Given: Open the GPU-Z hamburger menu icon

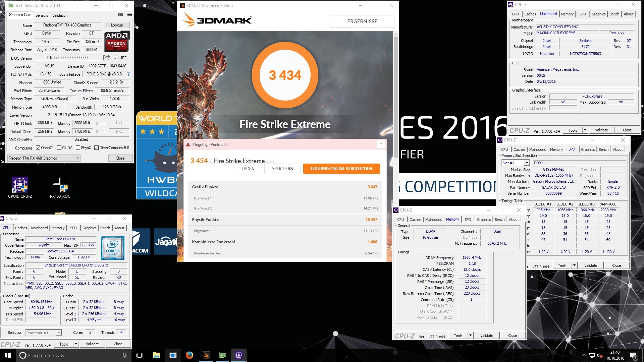Looking at the screenshot, I should (129, 14).
